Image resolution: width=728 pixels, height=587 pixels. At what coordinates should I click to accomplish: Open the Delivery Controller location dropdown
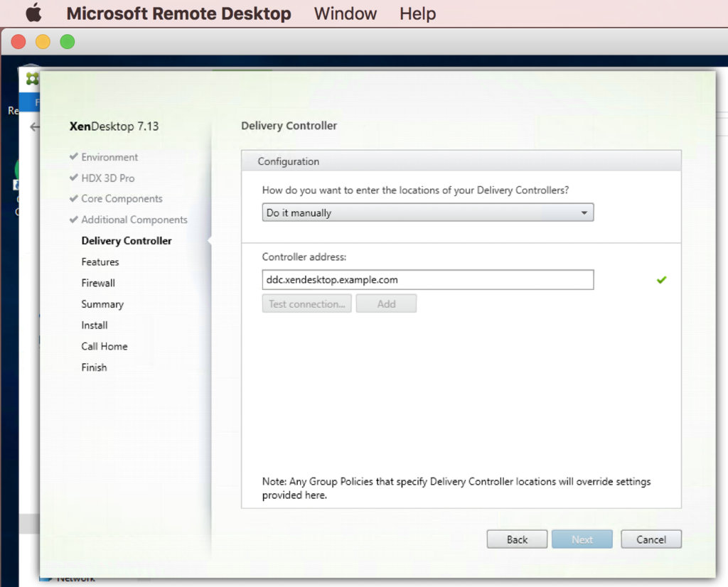427,212
